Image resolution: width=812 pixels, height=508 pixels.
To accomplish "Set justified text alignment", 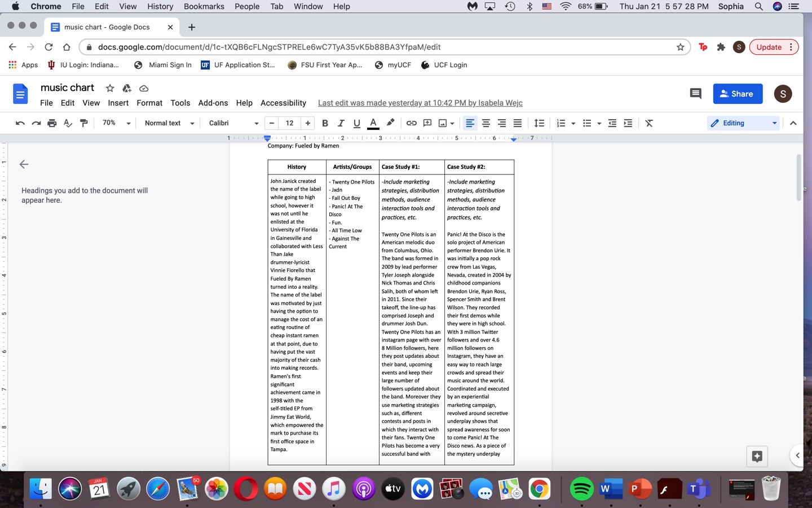I will click(x=517, y=123).
